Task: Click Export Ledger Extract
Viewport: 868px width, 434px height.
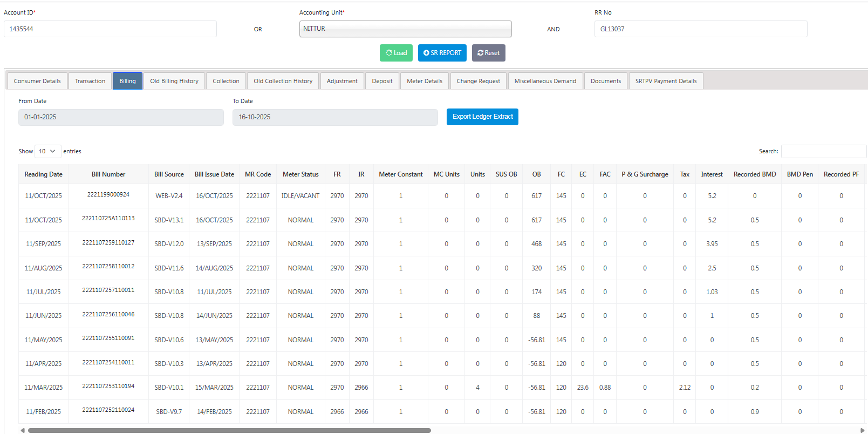Action: pyautogui.click(x=482, y=117)
